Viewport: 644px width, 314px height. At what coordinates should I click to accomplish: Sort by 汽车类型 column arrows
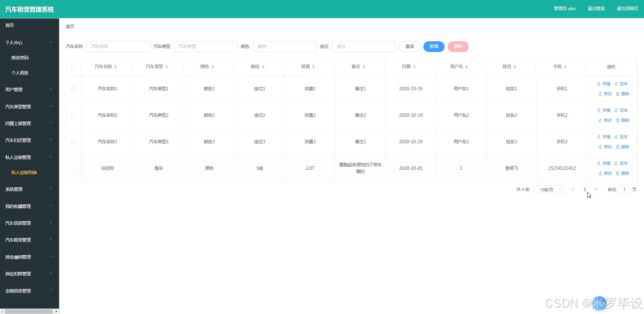tap(166, 67)
